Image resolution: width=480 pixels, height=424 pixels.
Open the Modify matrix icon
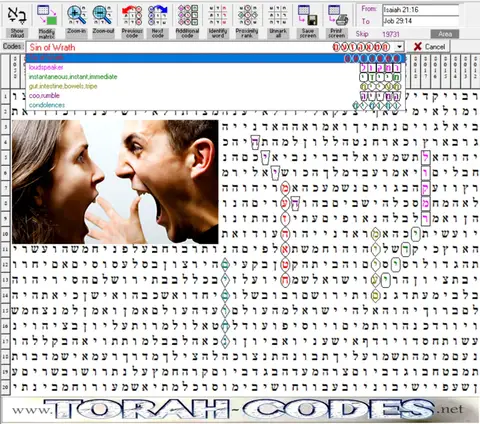47,15
